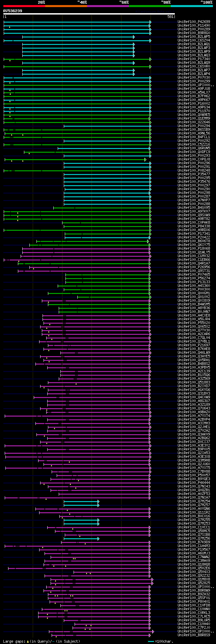216x644 pixels.
Task: Click the UniRef100_Q9SXW9 label
Action: coord(194,215)
